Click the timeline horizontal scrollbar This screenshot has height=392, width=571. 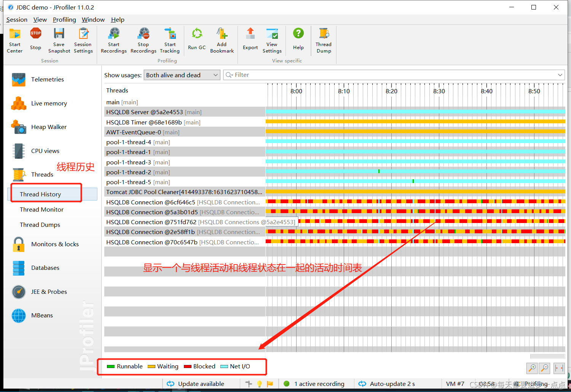[x=547, y=356]
